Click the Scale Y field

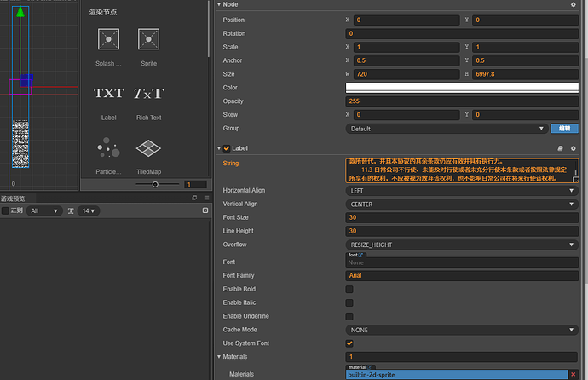525,47
